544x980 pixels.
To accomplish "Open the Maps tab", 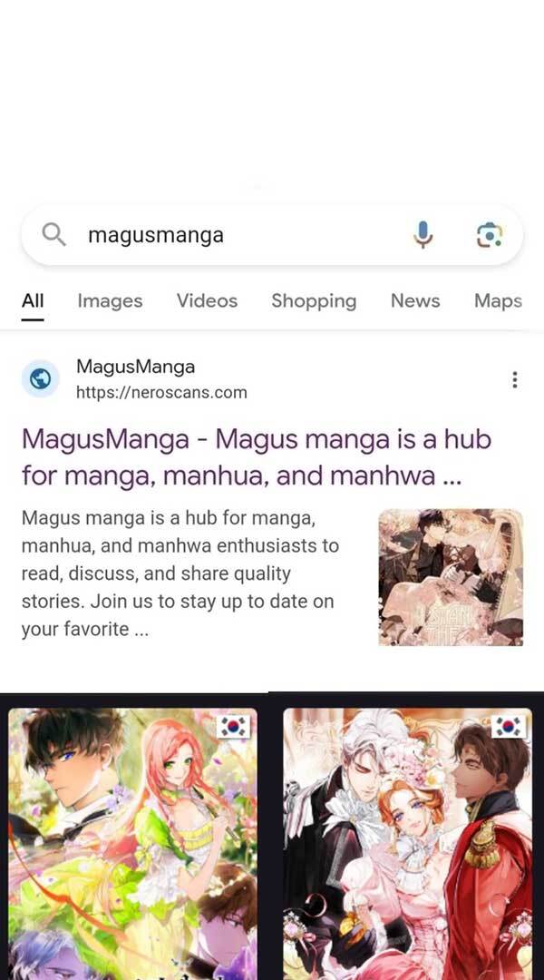I will 498,300.
